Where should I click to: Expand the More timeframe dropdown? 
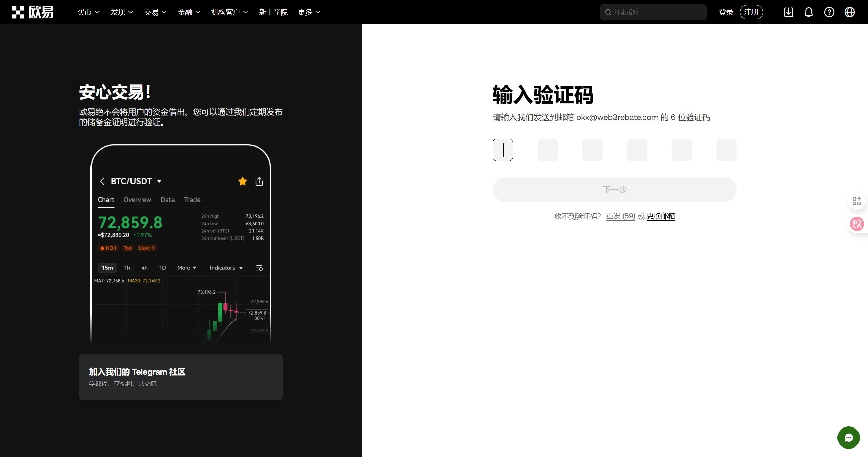pyautogui.click(x=186, y=268)
